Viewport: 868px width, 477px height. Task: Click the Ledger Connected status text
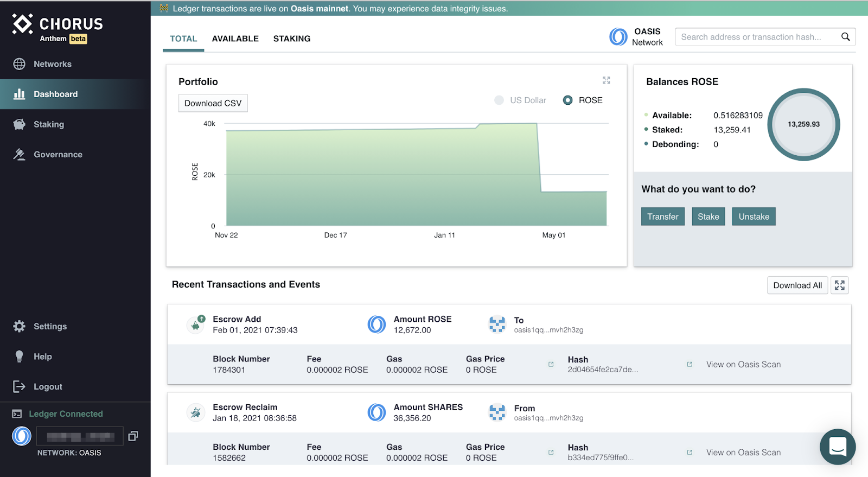pyautogui.click(x=66, y=414)
